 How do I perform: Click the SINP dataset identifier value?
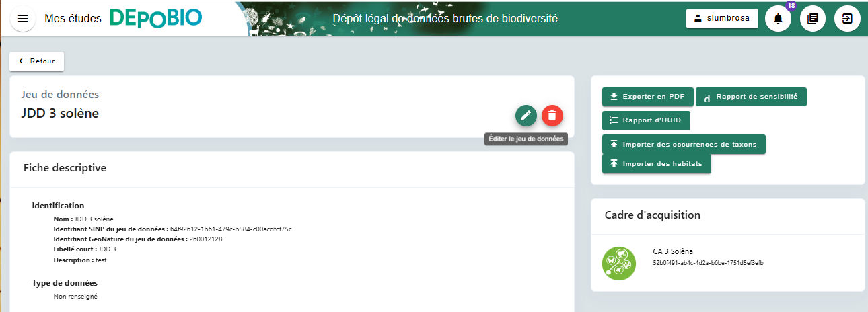[x=231, y=229]
